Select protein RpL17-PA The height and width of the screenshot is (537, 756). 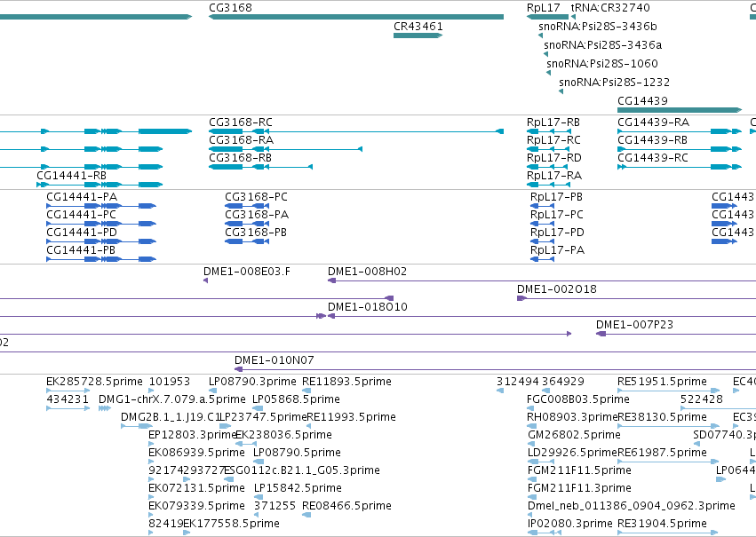point(543,259)
